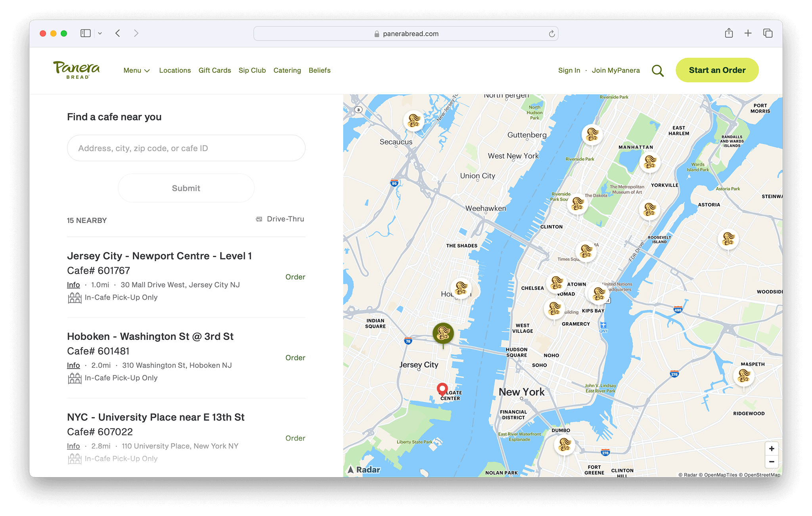Open Info for NYC University Place cafe

[x=73, y=446]
